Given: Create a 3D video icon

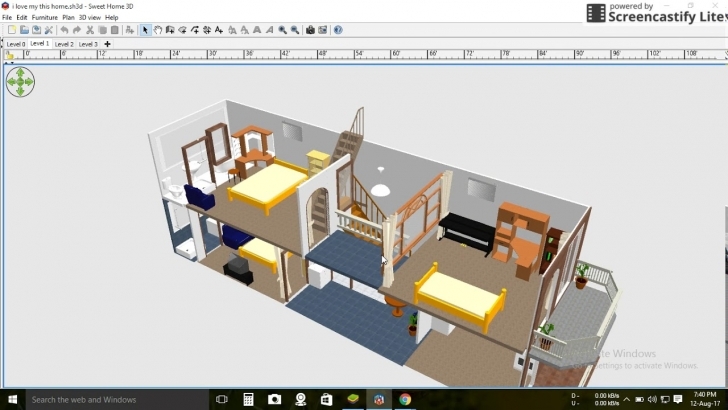Looking at the screenshot, I should (x=323, y=30).
